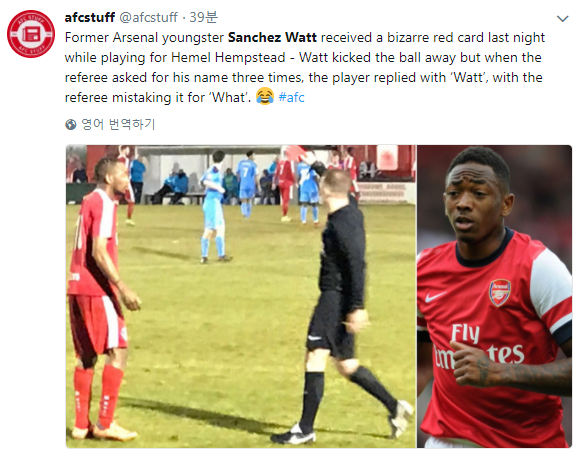This screenshot has height=456, width=583.
Task: Open the tweet via 39분 timestamp
Action: tap(203, 17)
